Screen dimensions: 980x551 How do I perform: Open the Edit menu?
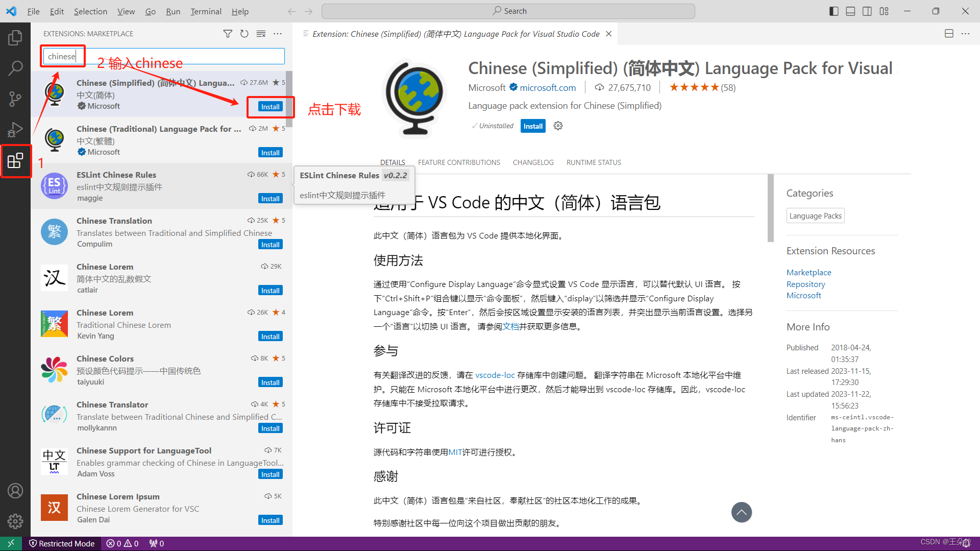(57, 11)
